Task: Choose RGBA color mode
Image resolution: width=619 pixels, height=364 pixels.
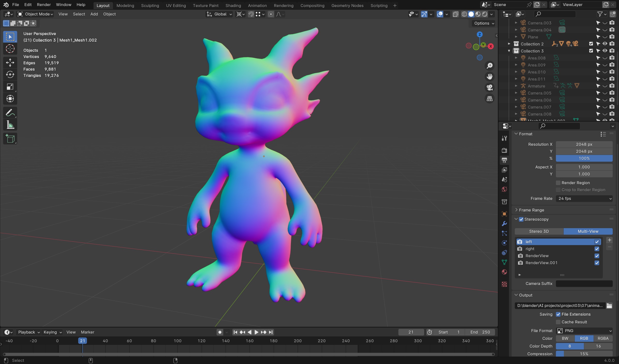Action: pos(603,338)
